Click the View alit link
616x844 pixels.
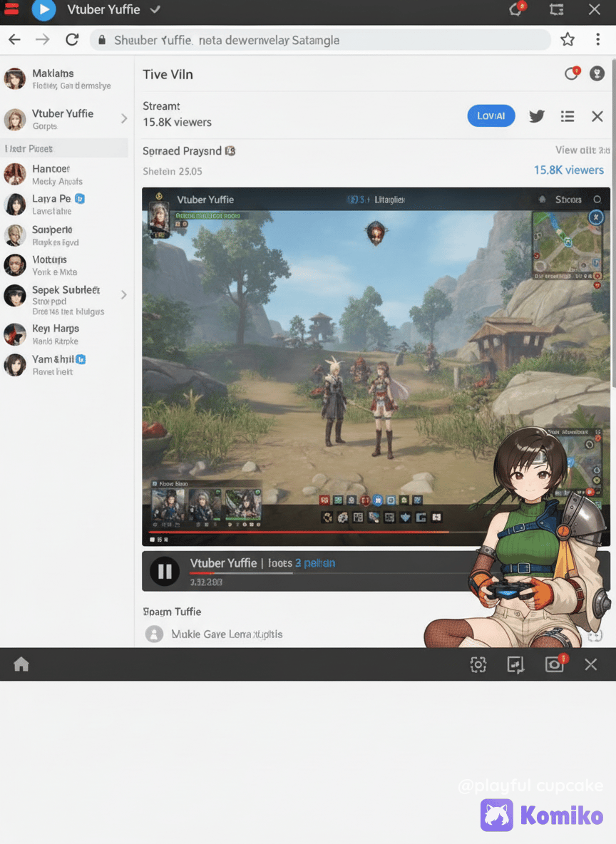click(582, 150)
